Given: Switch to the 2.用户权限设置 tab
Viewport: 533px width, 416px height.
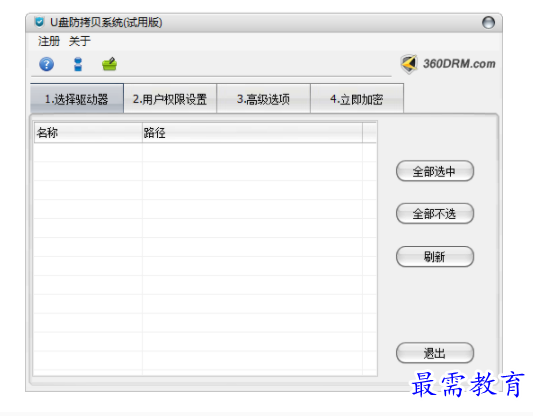Looking at the screenshot, I should 170,99.
